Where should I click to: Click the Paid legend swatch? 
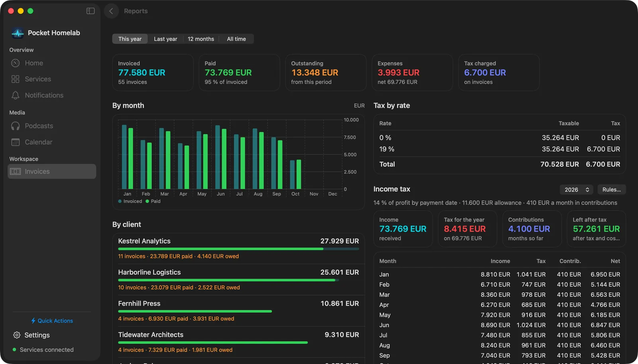(148, 201)
